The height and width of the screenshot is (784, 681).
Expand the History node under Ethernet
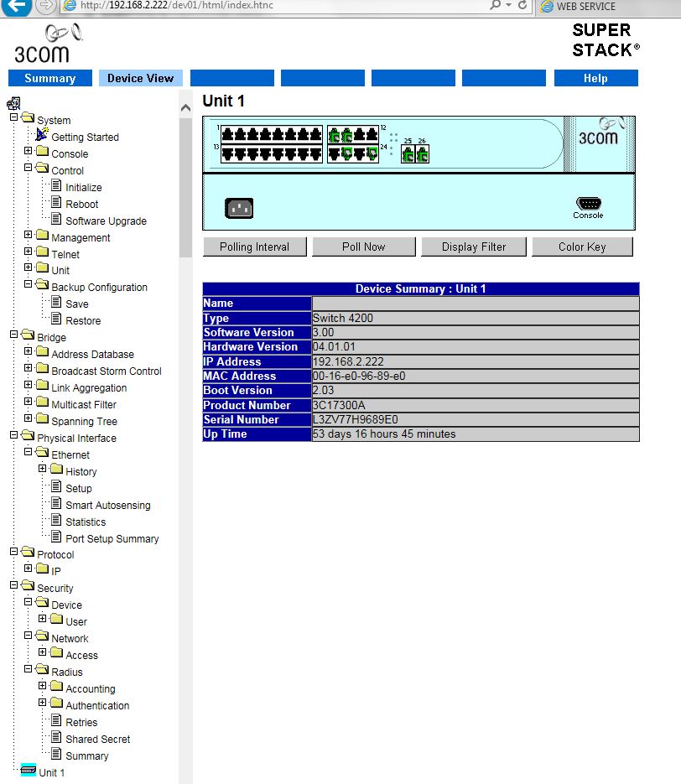(x=43, y=469)
